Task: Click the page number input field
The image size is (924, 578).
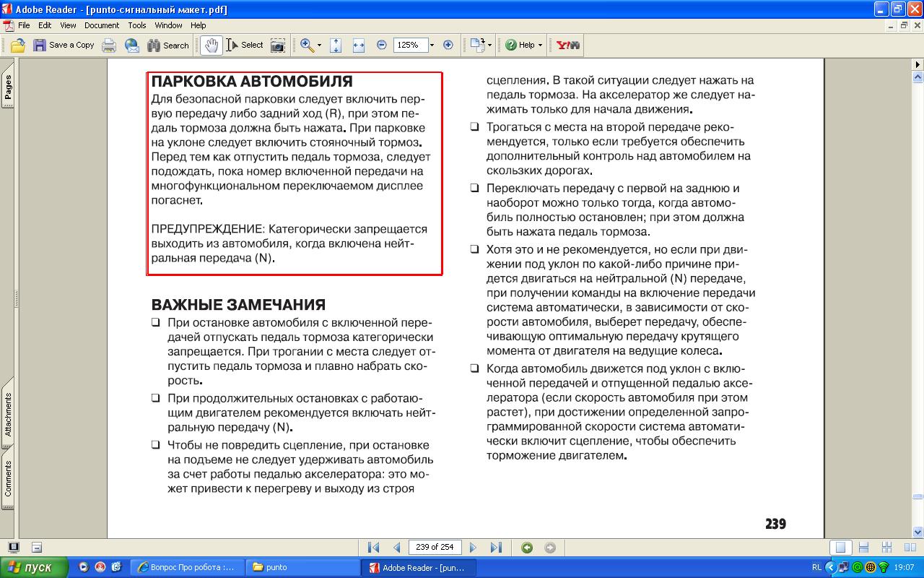Action: click(x=435, y=548)
